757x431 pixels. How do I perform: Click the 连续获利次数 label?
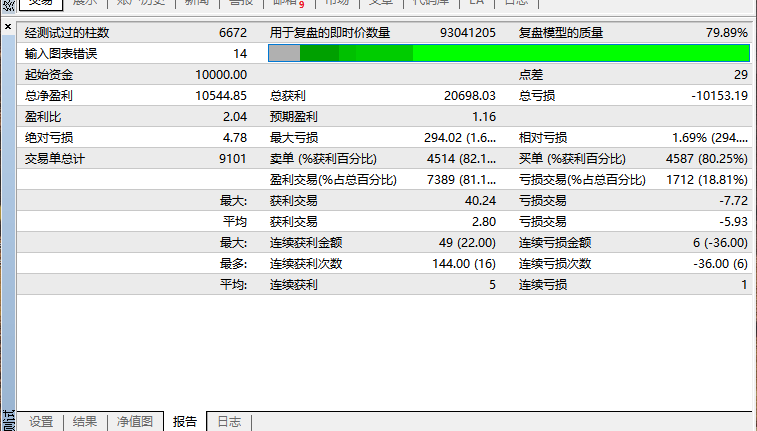coord(306,264)
